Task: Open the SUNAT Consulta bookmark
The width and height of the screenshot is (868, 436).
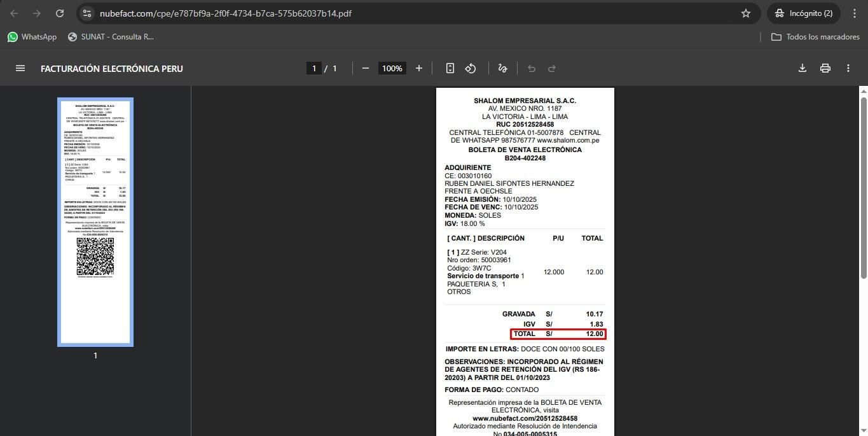Action: pyautogui.click(x=111, y=37)
